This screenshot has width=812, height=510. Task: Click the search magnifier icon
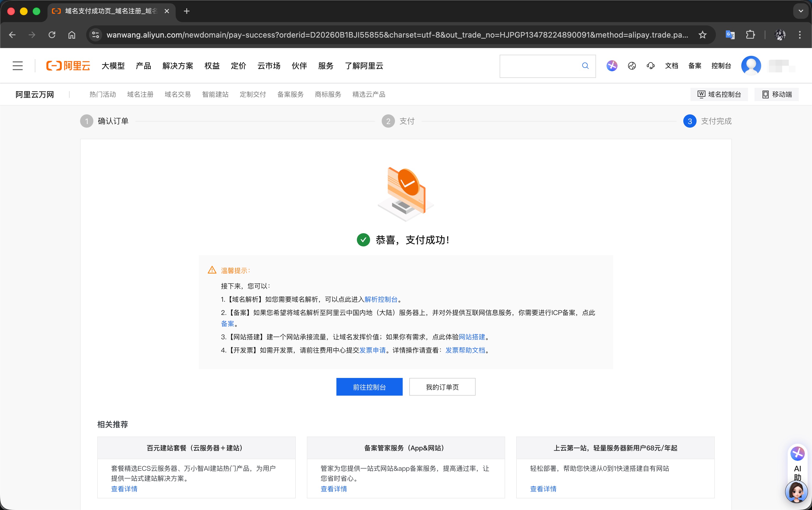(x=585, y=66)
